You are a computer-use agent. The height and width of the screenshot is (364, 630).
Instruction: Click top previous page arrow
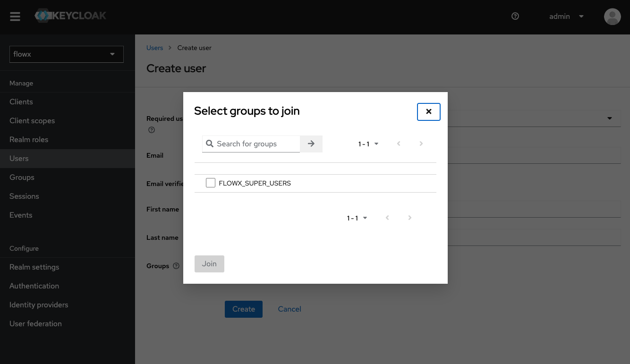point(399,144)
